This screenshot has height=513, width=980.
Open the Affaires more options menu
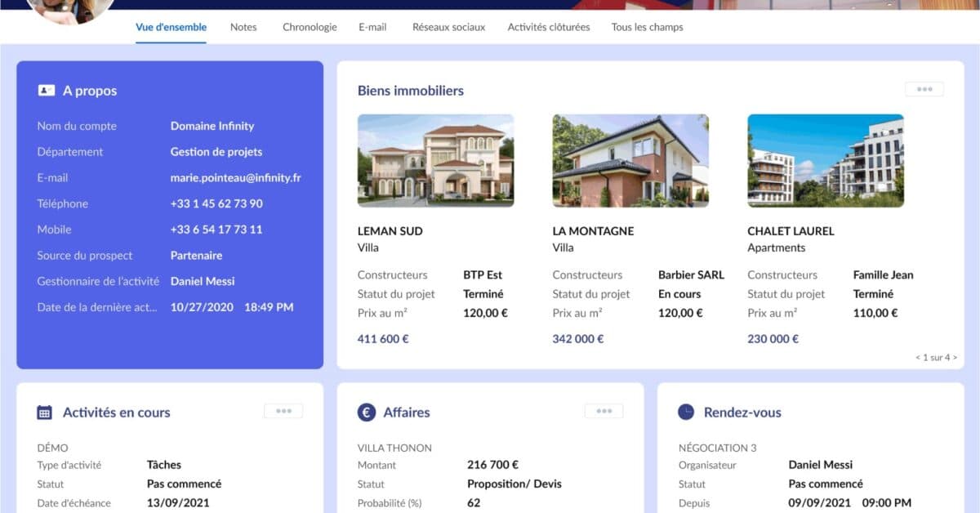604,411
